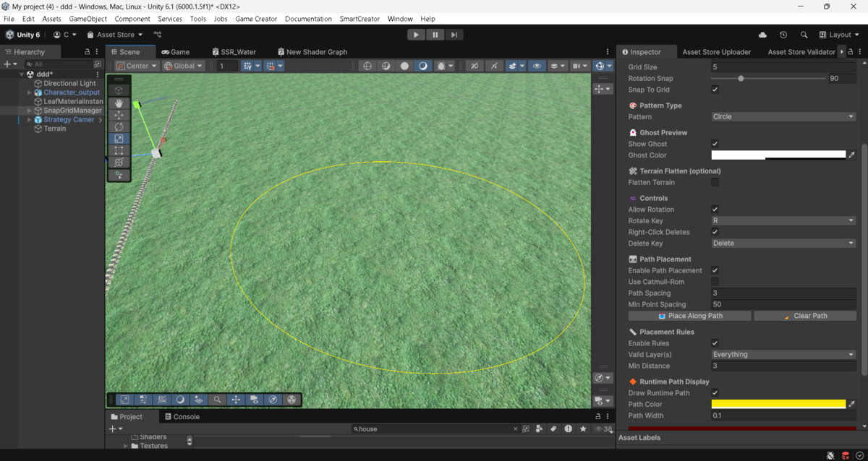This screenshot has width=868, height=461.
Task: Toggle Snap To Grid checkbox
Action: (x=715, y=90)
